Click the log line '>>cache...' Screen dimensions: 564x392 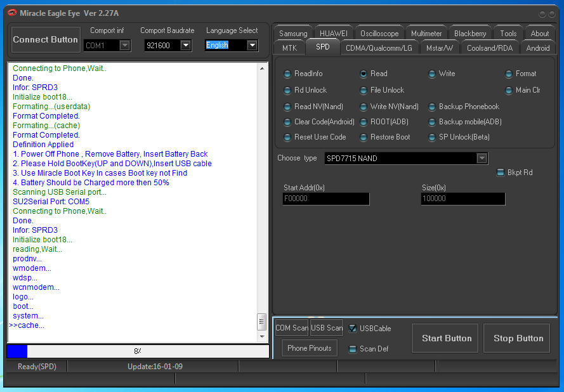pos(27,325)
